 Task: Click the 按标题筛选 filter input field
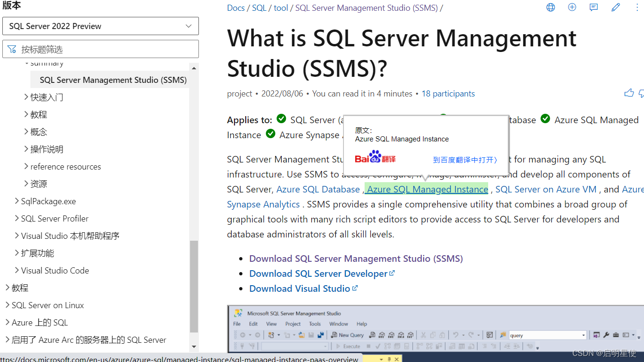coord(101,49)
